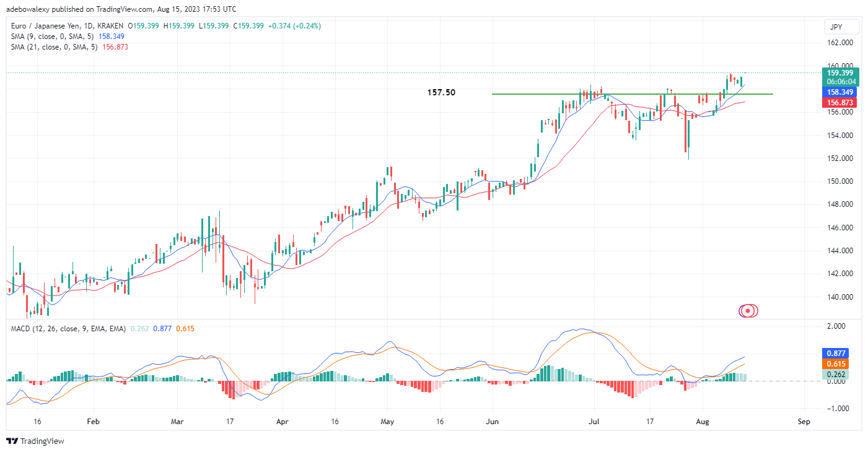Click the O159.399 open value
Image resolution: width=868 pixels, height=452 pixels.
(x=144, y=26)
